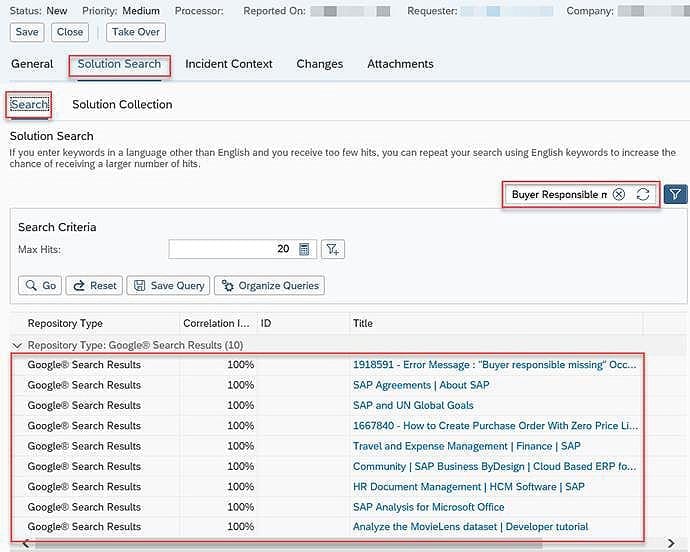The width and height of the screenshot is (690, 552).
Task: Add filter criteria with funnel-plus icon
Action: pyautogui.click(x=333, y=249)
